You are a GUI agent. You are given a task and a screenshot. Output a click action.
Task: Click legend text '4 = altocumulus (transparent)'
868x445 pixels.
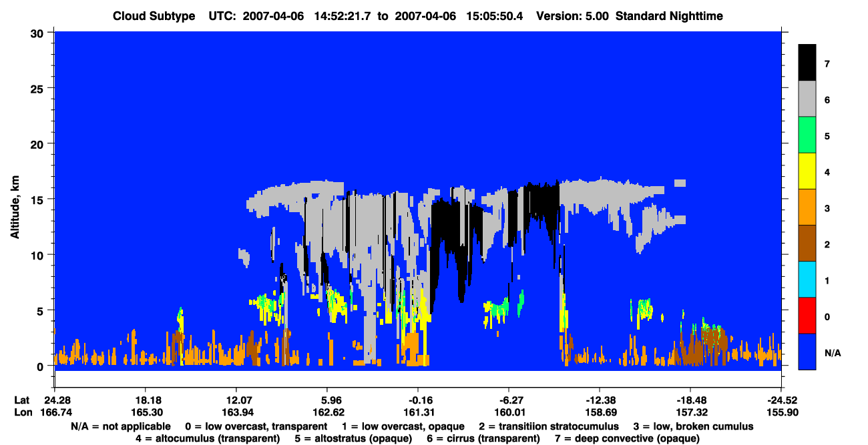[x=208, y=438]
